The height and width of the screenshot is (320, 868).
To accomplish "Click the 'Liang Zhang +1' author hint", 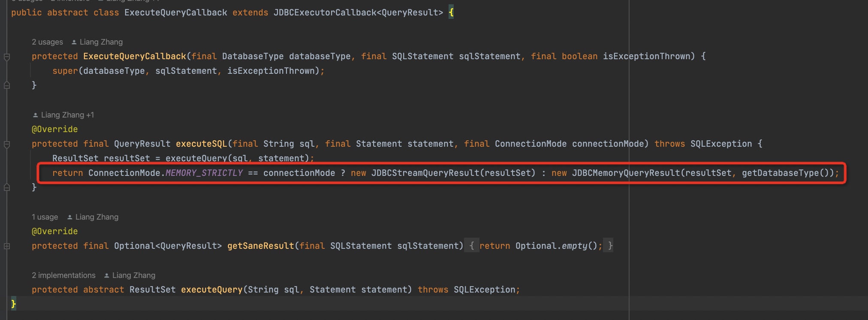I will coord(67,115).
